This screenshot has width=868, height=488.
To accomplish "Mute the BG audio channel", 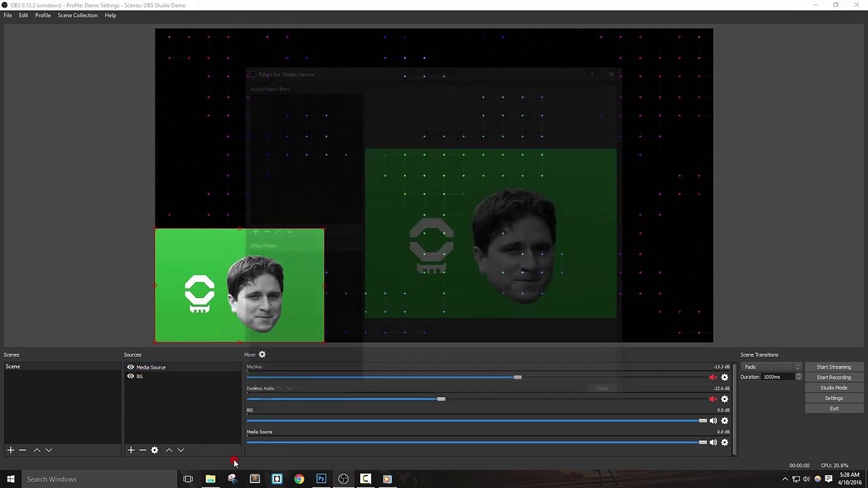I will point(713,421).
